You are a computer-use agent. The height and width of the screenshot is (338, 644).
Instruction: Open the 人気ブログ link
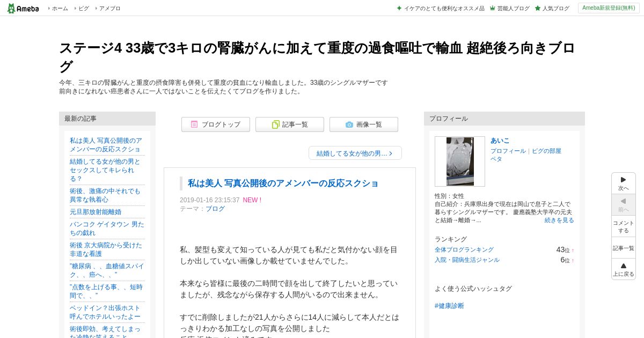click(555, 9)
